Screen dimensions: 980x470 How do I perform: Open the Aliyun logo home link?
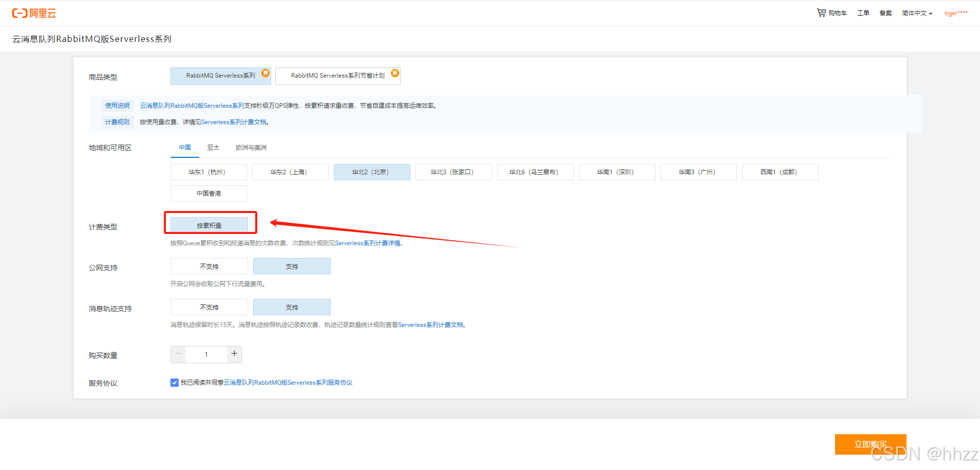pos(34,13)
